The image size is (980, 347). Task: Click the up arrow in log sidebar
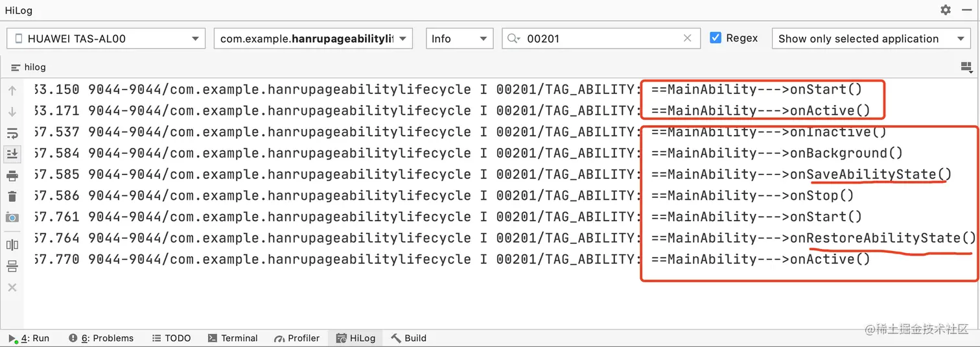click(x=12, y=91)
